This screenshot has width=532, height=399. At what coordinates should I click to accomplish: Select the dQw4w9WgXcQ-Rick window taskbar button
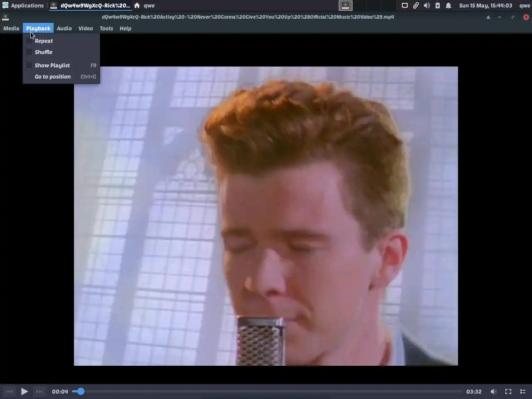91,5
